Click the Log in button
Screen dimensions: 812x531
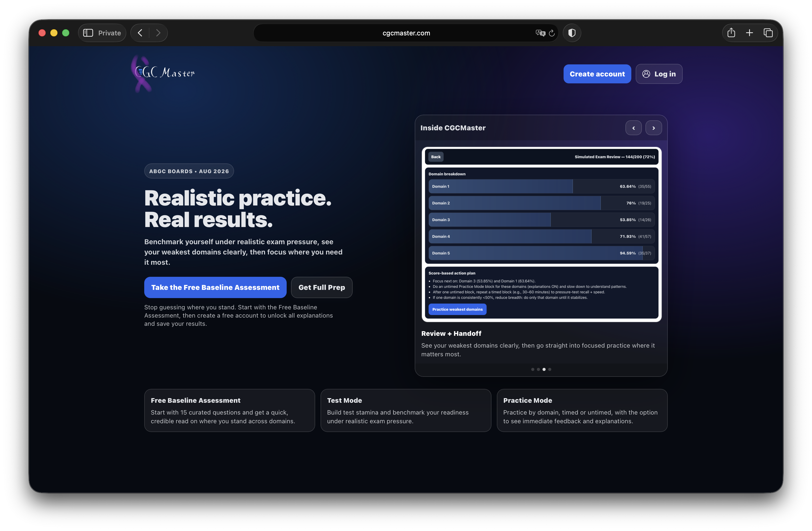659,74
